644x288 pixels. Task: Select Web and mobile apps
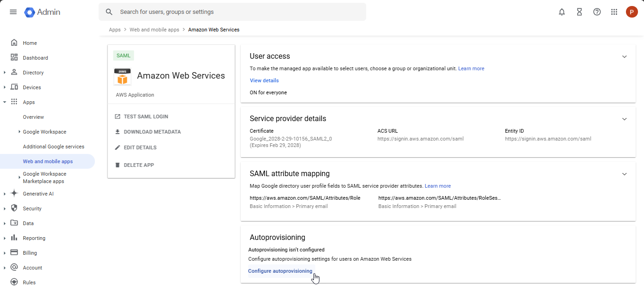click(48, 161)
